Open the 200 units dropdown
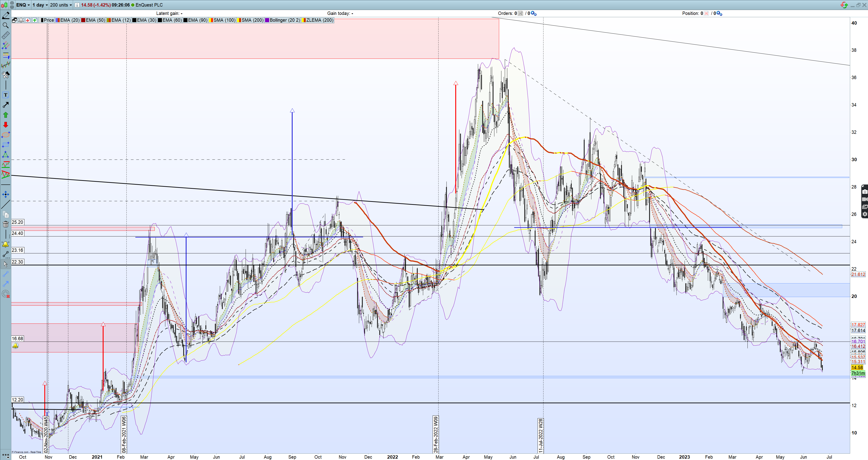This screenshot has width=868, height=460. pyautogui.click(x=61, y=5)
